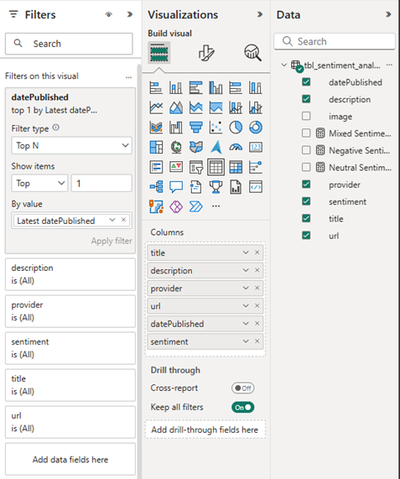Choose the Treemap visual
Image resolution: width=400 pixels, height=479 pixels.
156,147
